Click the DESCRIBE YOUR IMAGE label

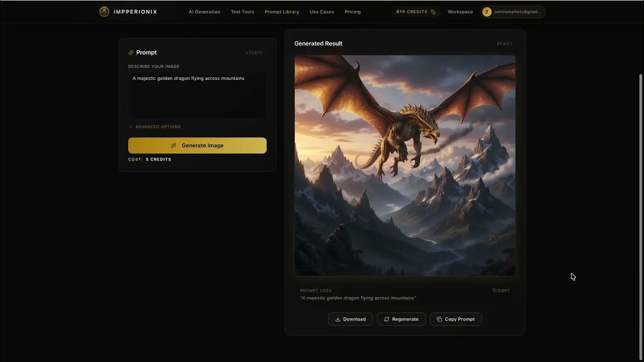154,66
